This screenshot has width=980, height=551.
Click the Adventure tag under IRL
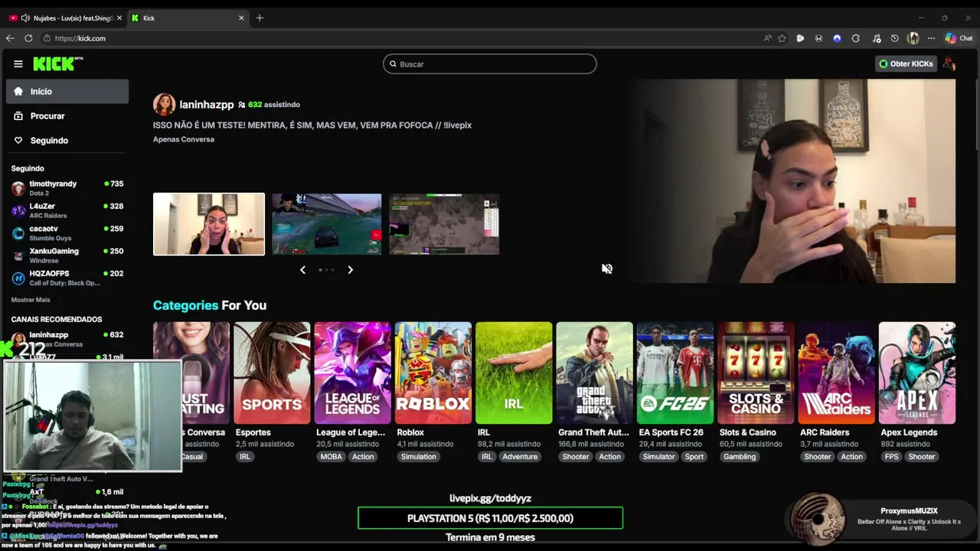click(520, 457)
